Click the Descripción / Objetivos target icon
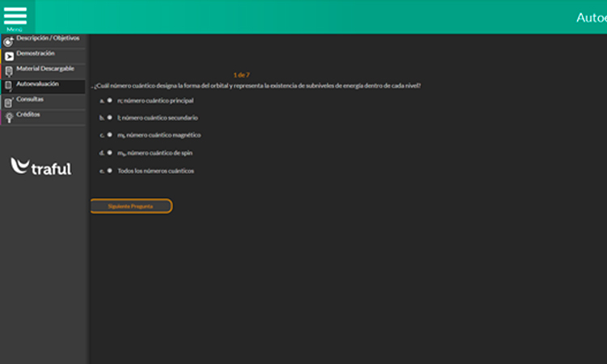The height and width of the screenshot is (364, 607). [8, 41]
